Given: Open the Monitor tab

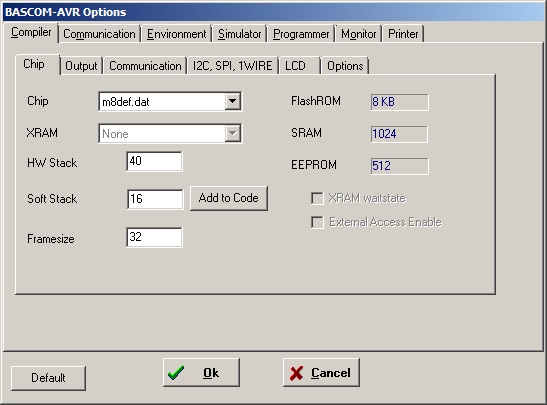Looking at the screenshot, I should coord(359,34).
